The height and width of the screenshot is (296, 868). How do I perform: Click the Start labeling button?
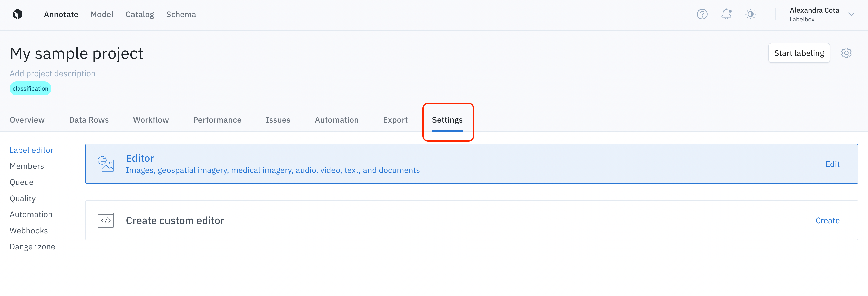click(x=798, y=53)
